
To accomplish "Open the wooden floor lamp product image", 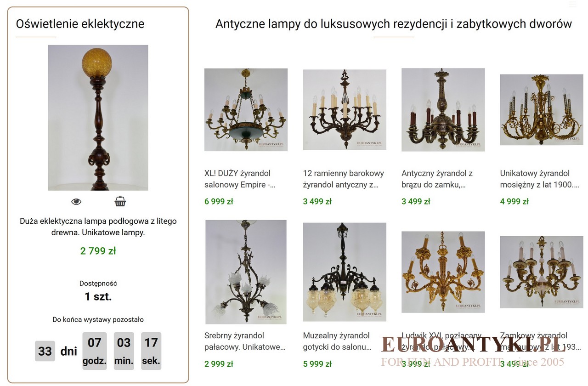I will point(98,118).
